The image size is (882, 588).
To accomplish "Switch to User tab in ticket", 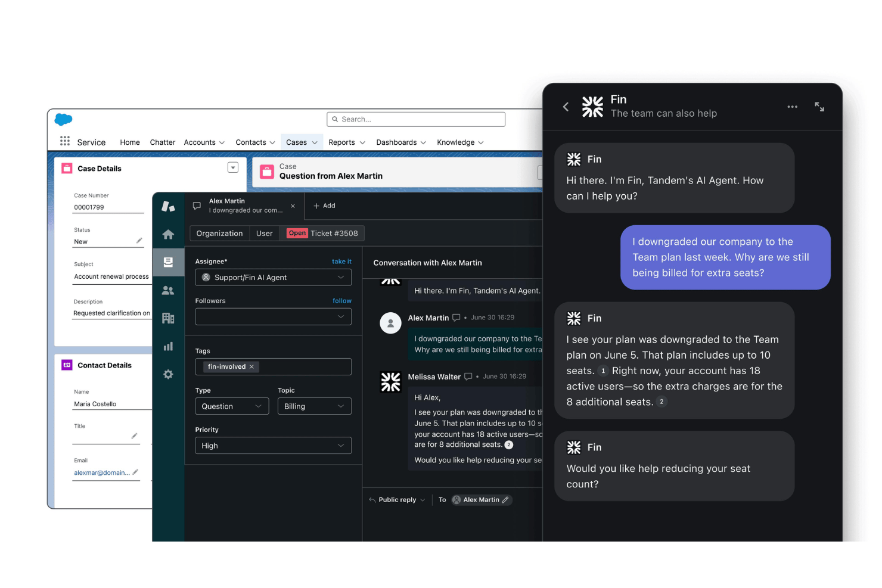I will point(265,234).
